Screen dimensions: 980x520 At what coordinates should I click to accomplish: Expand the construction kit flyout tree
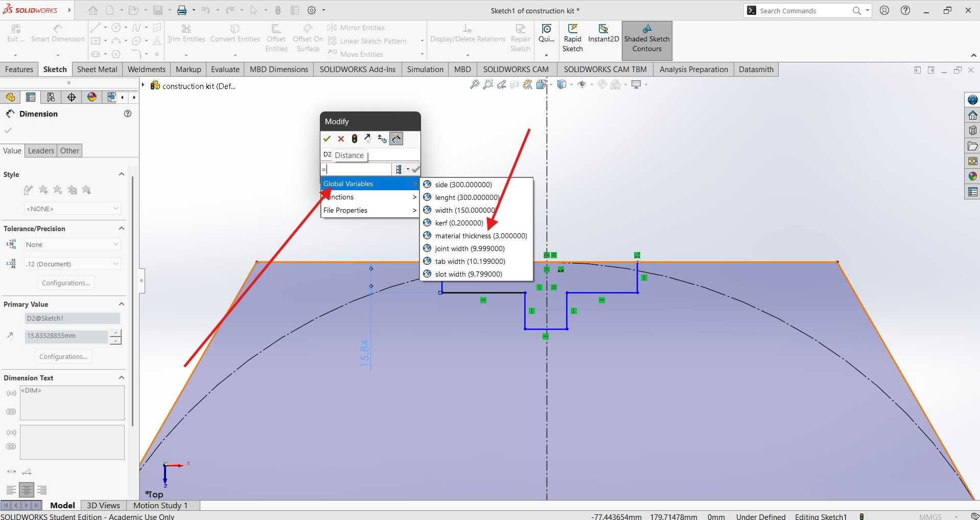click(144, 85)
